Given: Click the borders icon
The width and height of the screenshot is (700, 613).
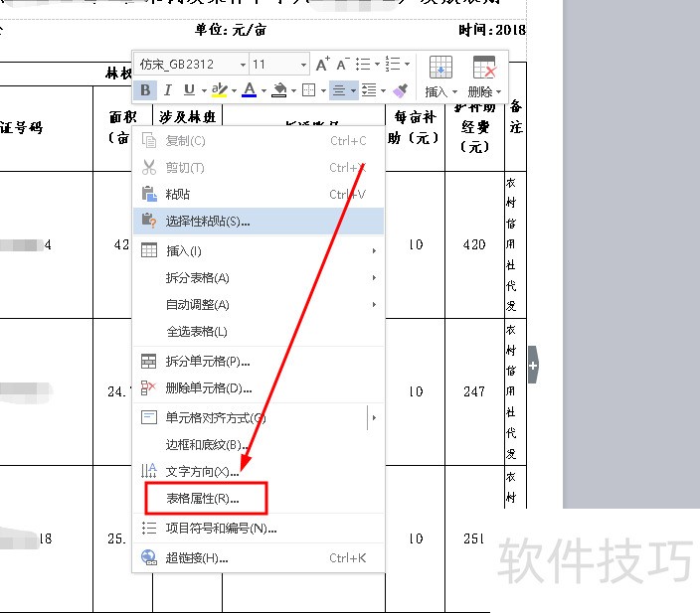Looking at the screenshot, I should pos(309,90).
